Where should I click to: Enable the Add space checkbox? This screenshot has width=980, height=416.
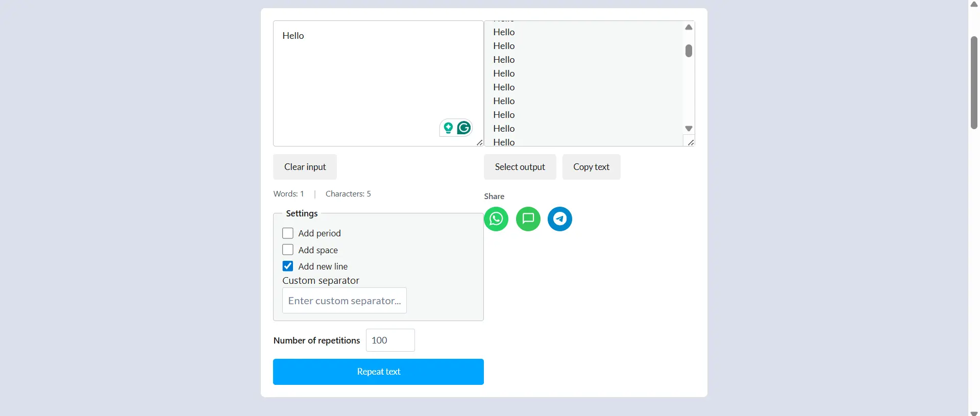(x=288, y=250)
